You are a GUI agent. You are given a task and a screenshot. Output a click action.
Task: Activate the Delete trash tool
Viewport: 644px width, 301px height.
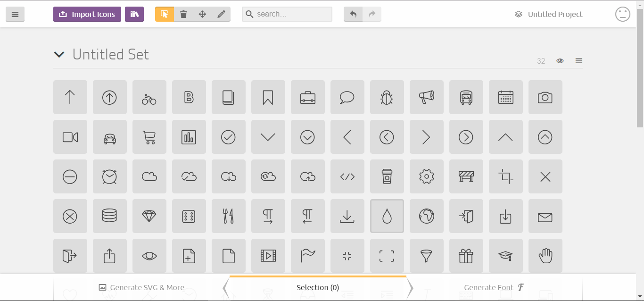click(x=183, y=14)
